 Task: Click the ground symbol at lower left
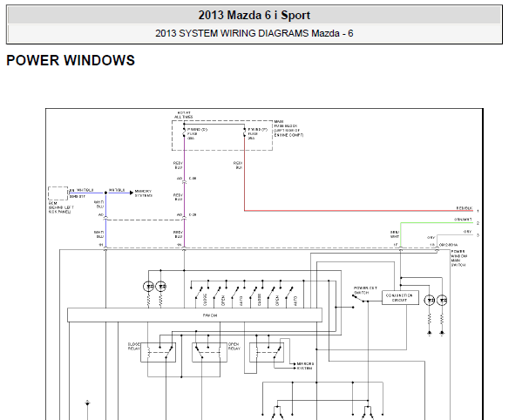point(87,403)
